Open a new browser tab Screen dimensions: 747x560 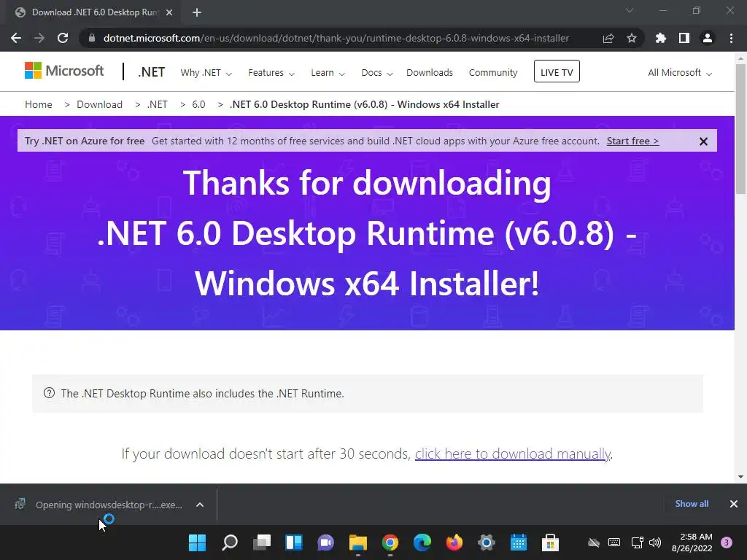197,12
